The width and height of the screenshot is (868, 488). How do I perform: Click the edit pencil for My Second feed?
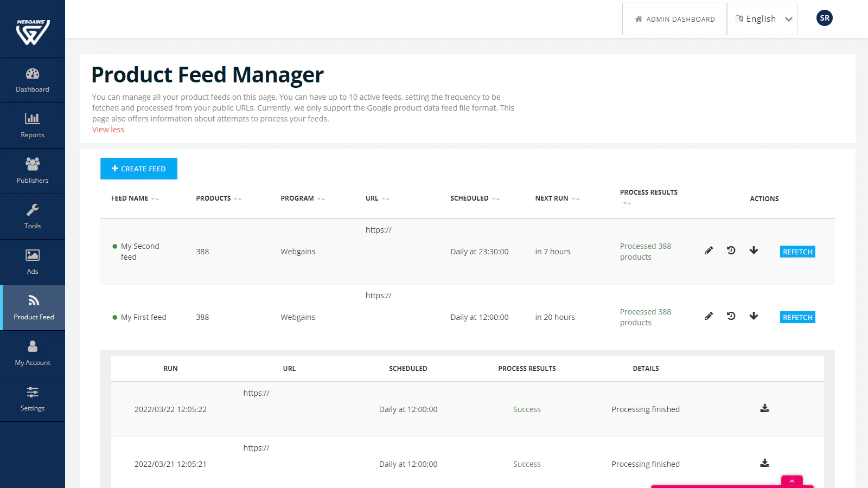(x=709, y=251)
